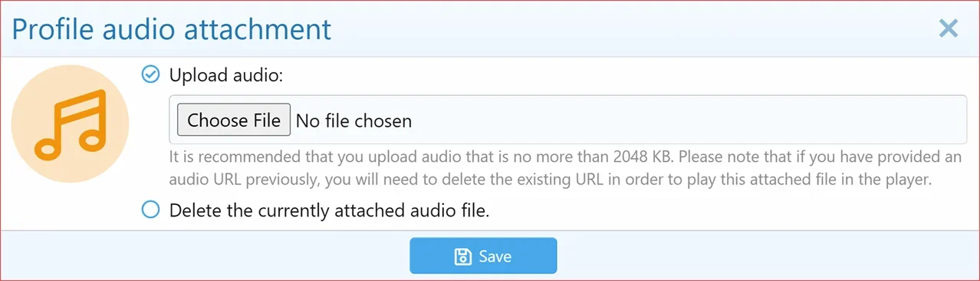The height and width of the screenshot is (281, 980).
Task: Click the word 'Save' on the blue button
Action: point(495,256)
